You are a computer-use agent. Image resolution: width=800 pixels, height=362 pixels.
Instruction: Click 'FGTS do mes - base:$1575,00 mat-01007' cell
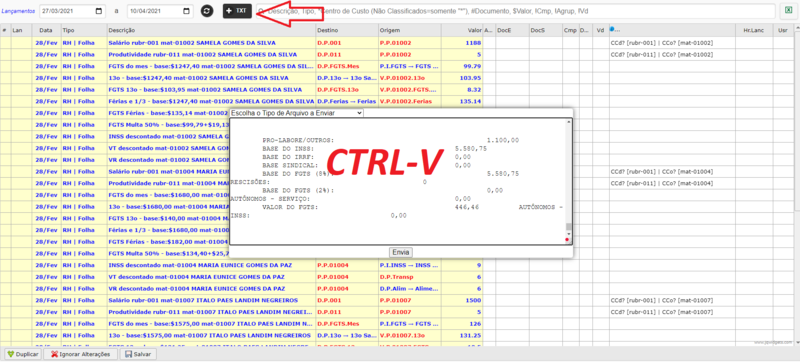coord(211,324)
